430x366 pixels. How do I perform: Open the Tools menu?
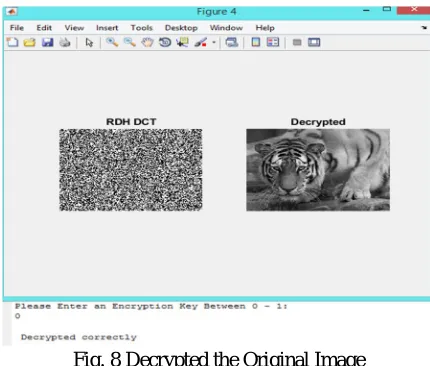coord(142,28)
